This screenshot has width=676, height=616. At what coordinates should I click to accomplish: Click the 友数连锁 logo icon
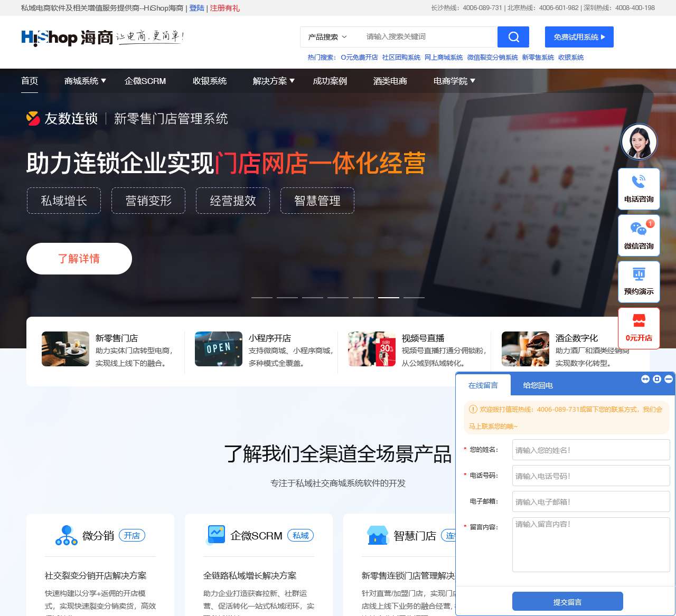pyautogui.click(x=33, y=118)
